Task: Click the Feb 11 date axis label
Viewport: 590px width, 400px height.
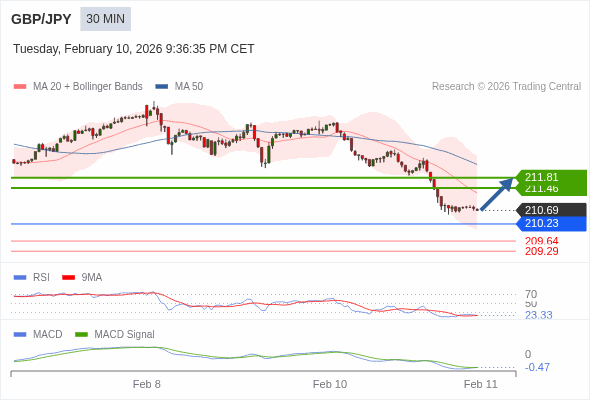Action: pos(481,384)
